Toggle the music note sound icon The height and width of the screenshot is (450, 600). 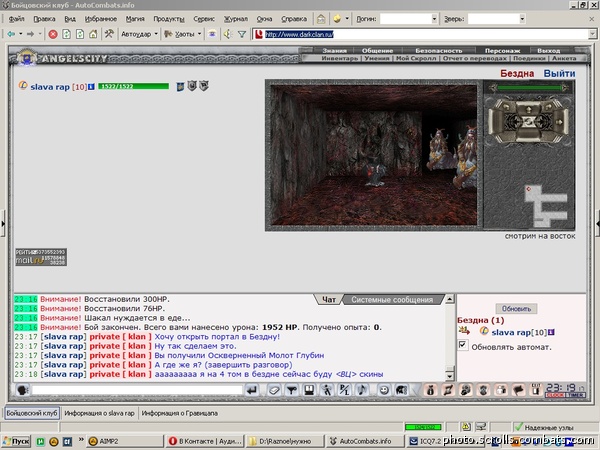(x=362, y=390)
